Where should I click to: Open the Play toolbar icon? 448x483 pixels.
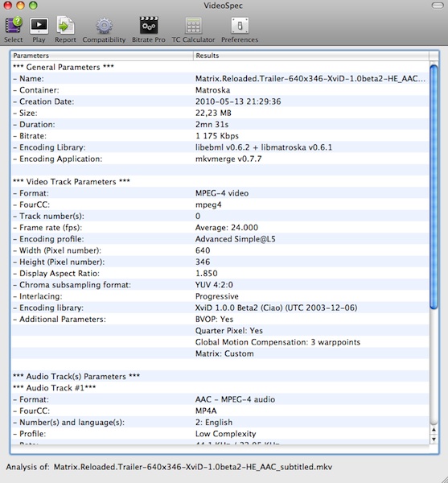[39, 25]
